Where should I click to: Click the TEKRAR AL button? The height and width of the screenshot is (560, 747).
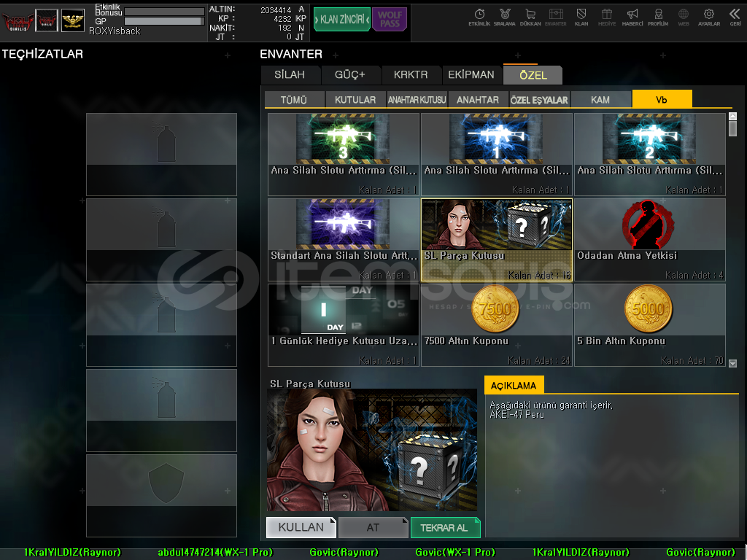point(445,527)
